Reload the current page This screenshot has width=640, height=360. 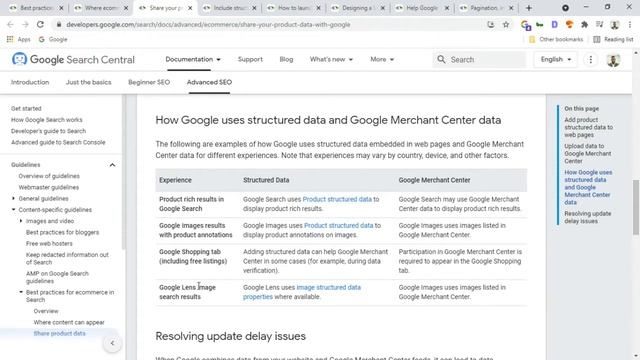(x=40, y=24)
